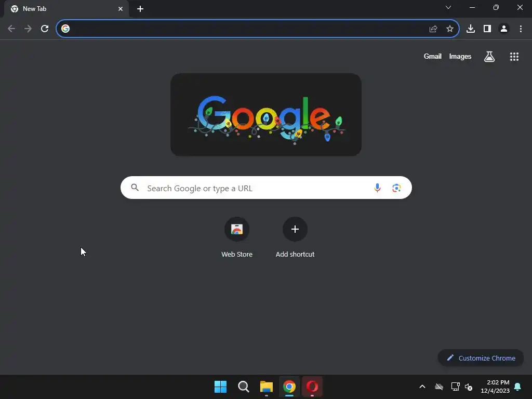The image size is (532, 399).
Task: Click the Search Google or type a URL box
Action: (x=266, y=188)
